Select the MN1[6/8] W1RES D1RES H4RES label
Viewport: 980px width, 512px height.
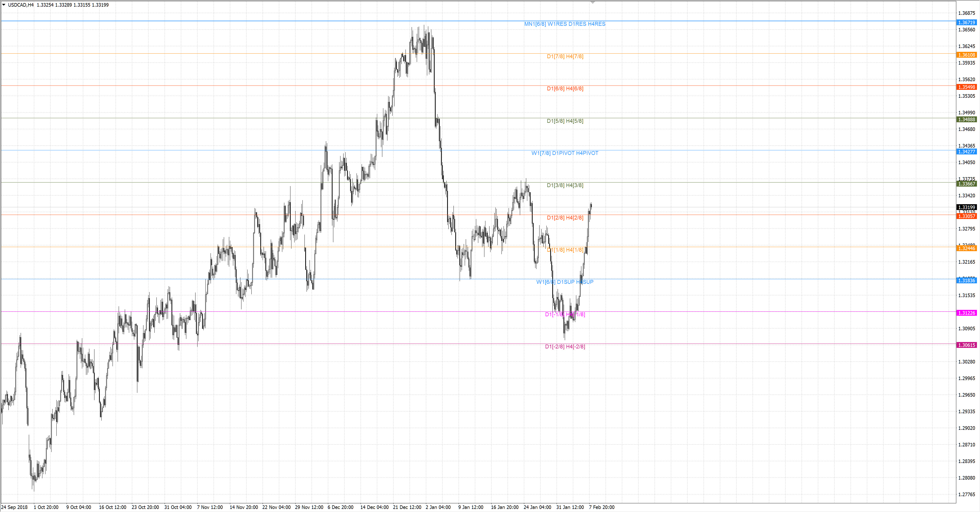(x=565, y=24)
